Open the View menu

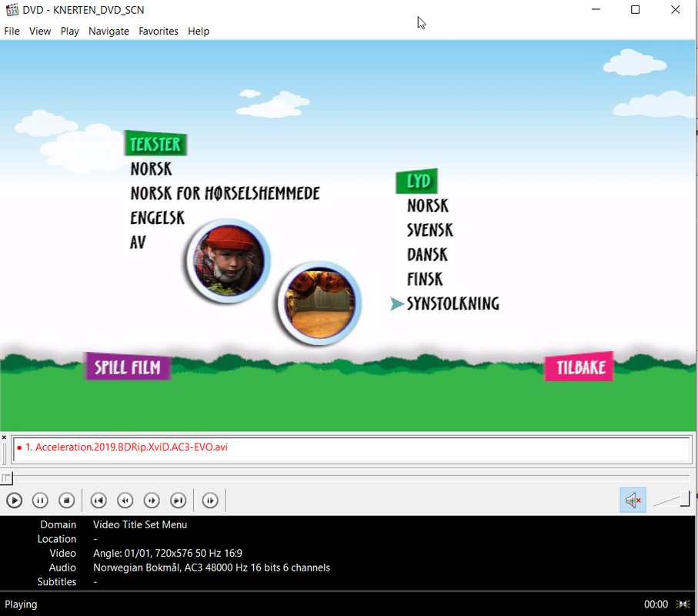pos(40,31)
